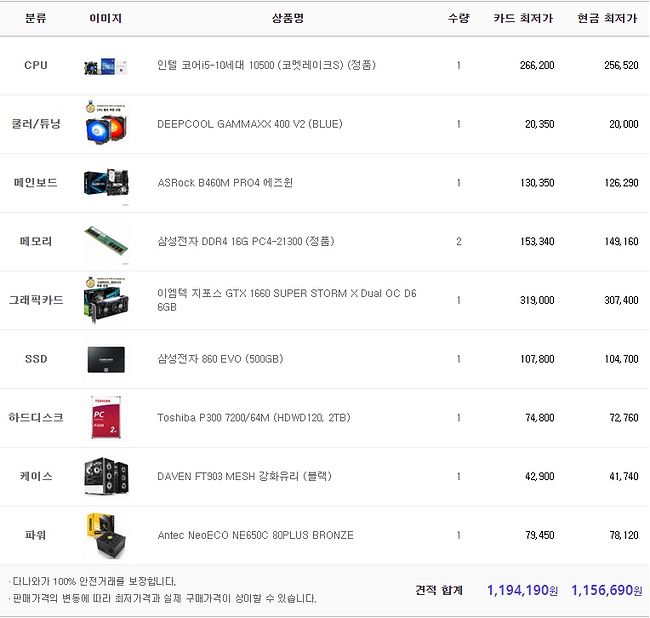This screenshot has width=650, height=618.
Task: Open the 삼성전자 DDR4 16G PC4-21300 link
Action: pos(245,241)
